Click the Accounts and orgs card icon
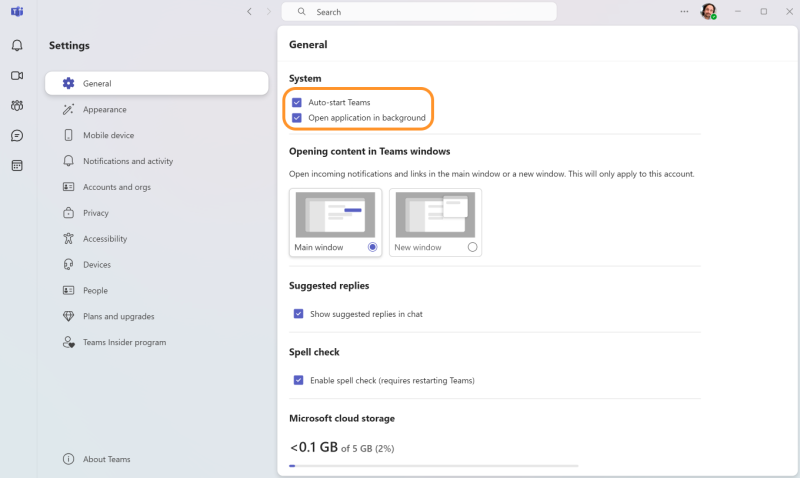The width and height of the screenshot is (800, 478). 68,187
